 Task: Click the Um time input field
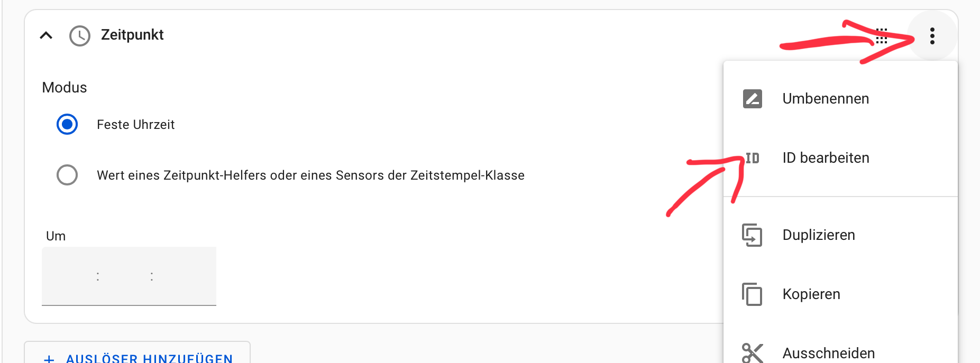coord(129,276)
